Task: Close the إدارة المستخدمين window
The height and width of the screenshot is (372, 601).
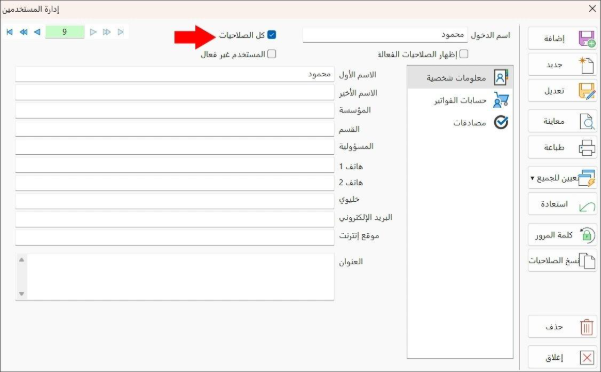Action: [x=592, y=8]
